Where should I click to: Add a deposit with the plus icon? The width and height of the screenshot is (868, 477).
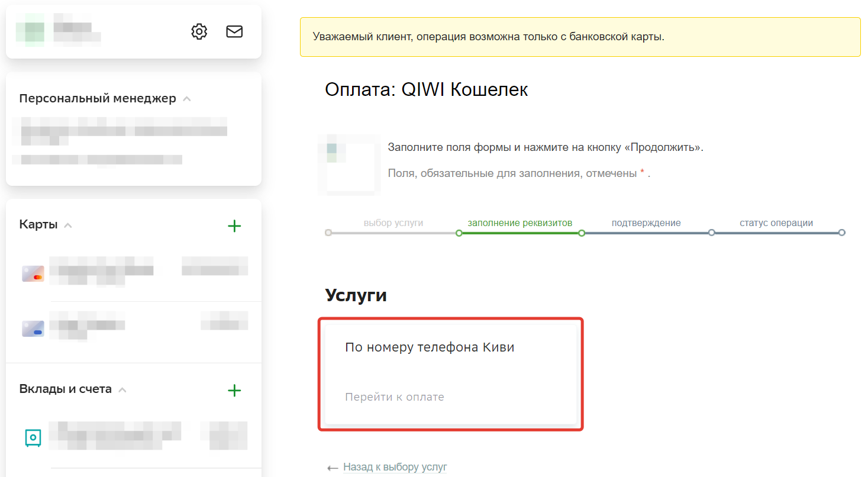click(x=234, y=390)
